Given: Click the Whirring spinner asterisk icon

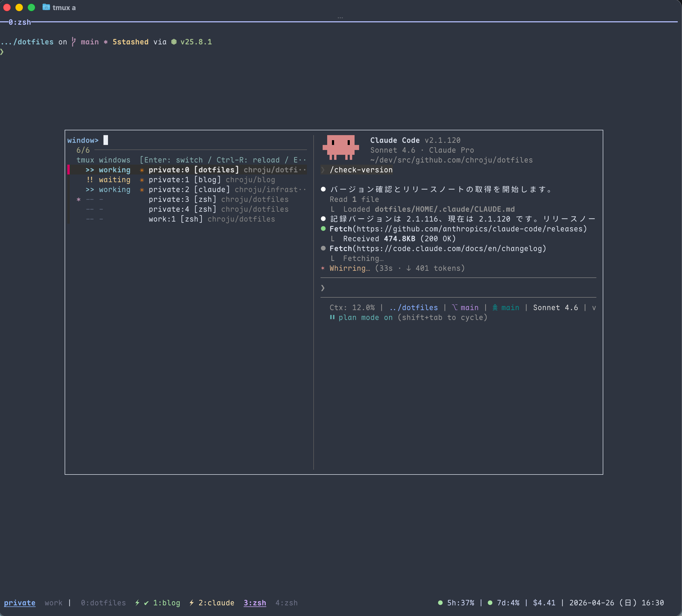Looking at the screenshot, I should pos(323,268).
